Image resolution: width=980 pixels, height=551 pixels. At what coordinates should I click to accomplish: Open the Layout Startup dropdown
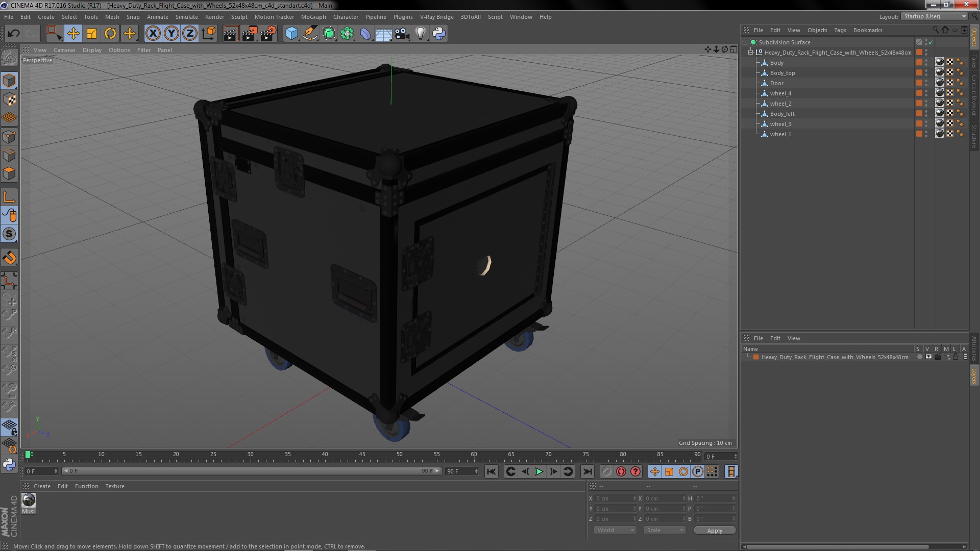coord(935,17)
